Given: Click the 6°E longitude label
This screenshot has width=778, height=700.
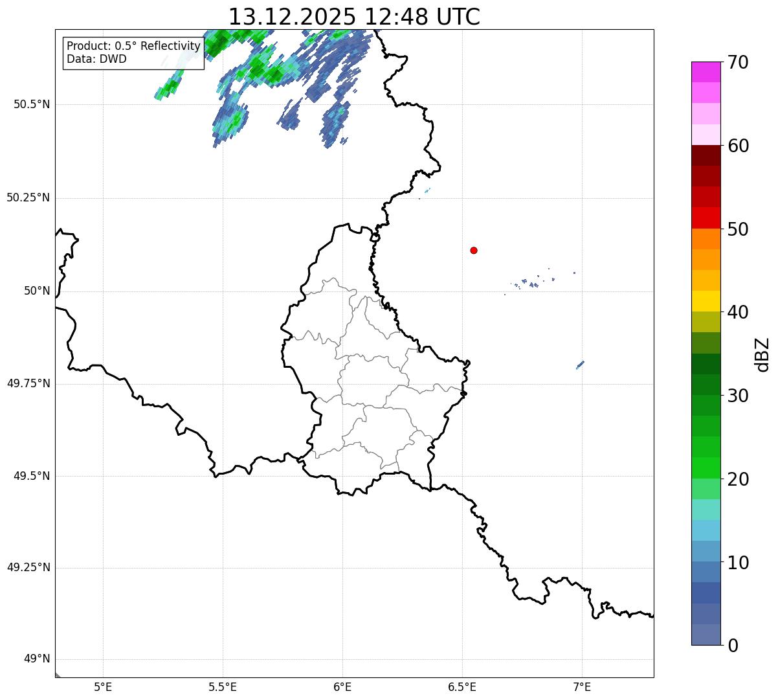Looking at the screenshot, I should tap(342, 686).
